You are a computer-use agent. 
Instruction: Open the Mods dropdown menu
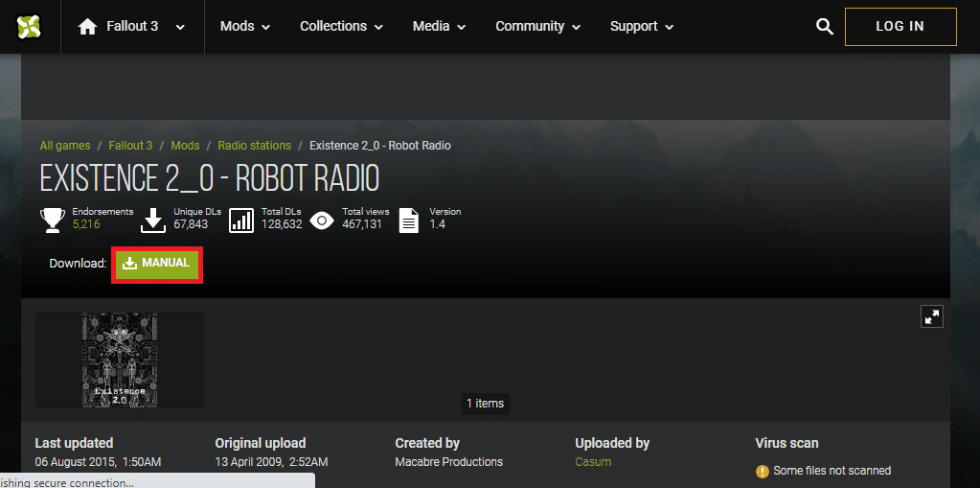[x=245, y=26]
